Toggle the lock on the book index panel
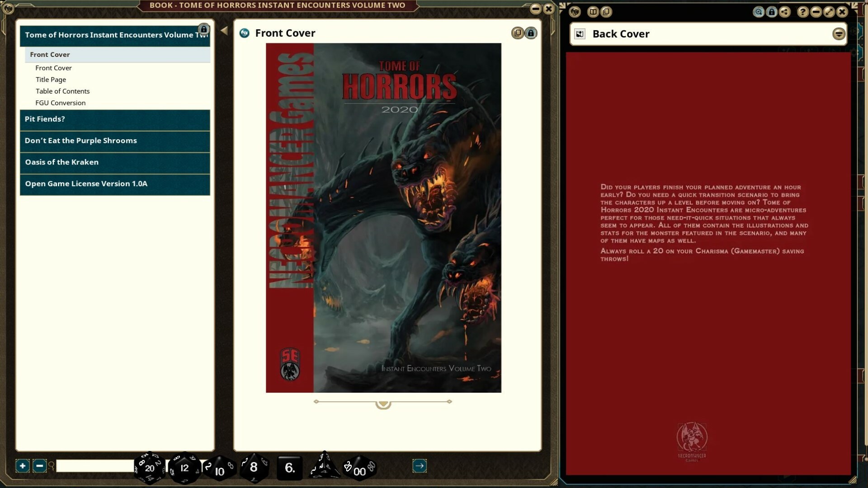 (204, 28)
